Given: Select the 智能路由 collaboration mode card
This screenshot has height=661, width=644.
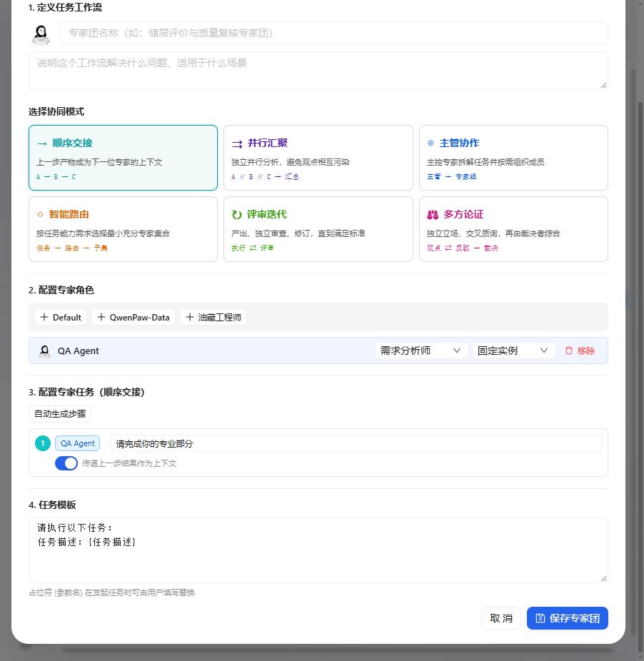Looking at the screenshot, I should (123, 229).
